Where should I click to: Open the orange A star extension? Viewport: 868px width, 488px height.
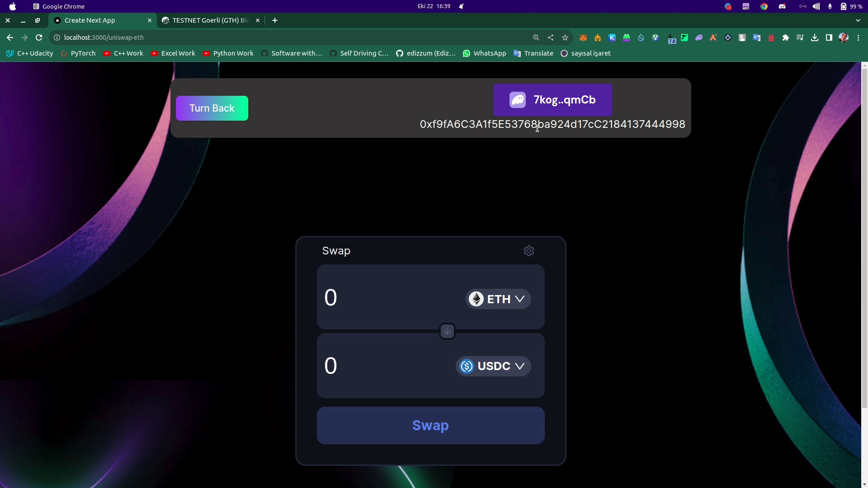713,38
